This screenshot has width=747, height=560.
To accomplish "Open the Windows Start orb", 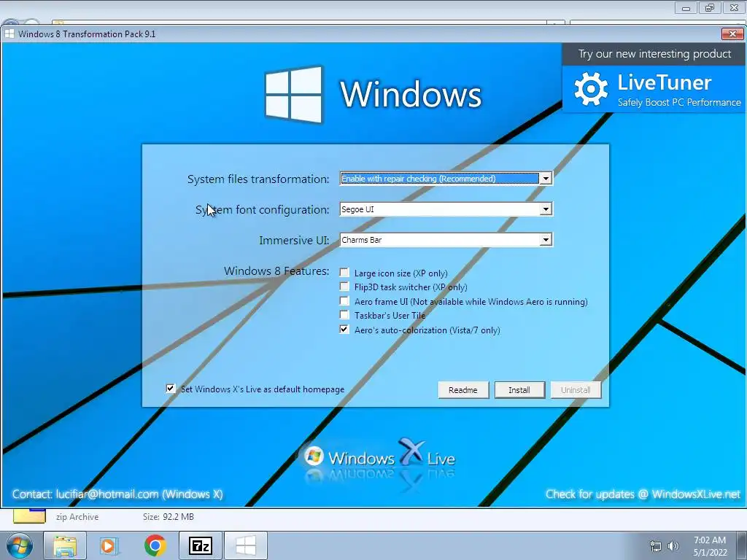I will coord(20,546).
